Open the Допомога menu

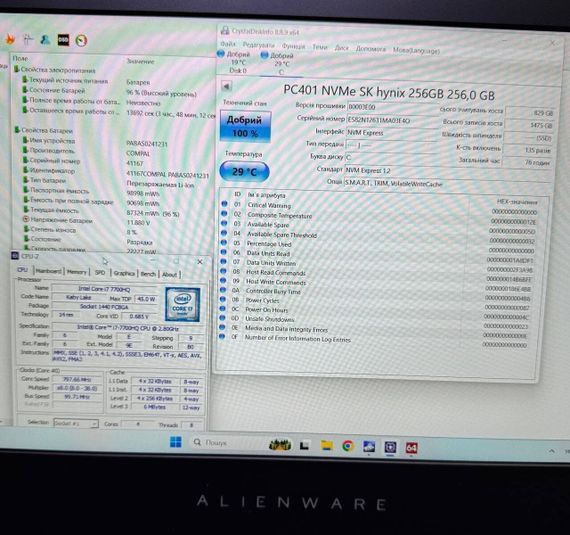click(x=370, y=48)
